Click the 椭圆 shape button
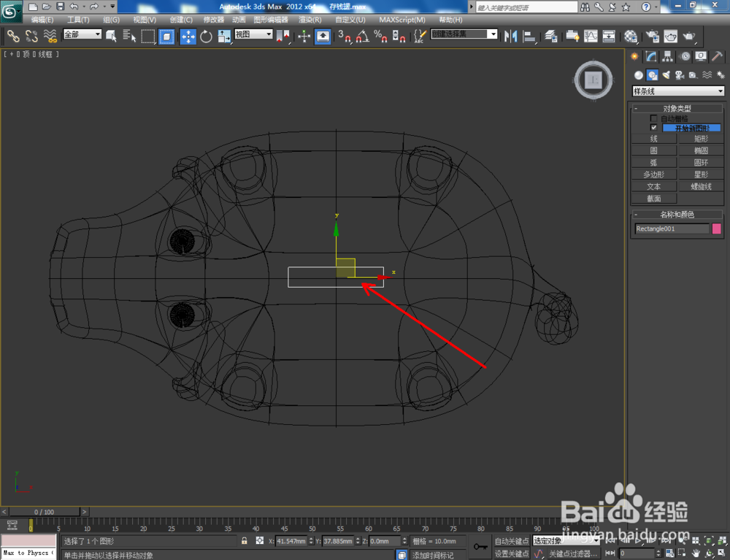Screen dimensions: 730x560 click(x=701, y=150)
